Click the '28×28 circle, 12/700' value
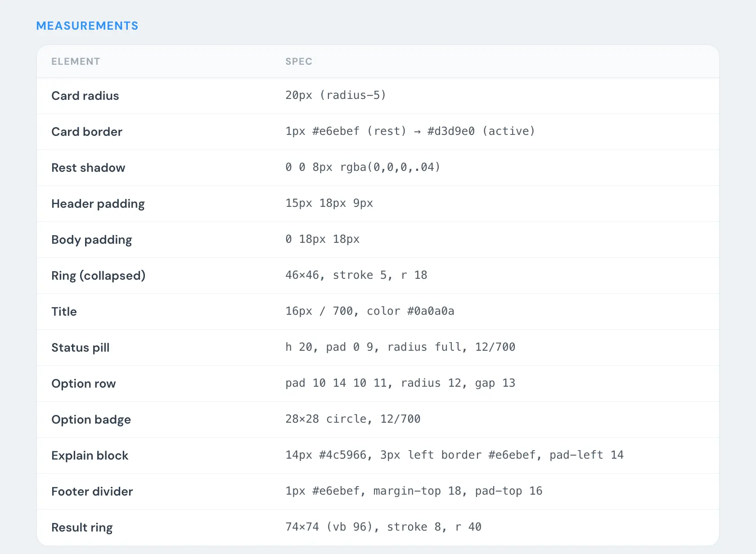 353,419
